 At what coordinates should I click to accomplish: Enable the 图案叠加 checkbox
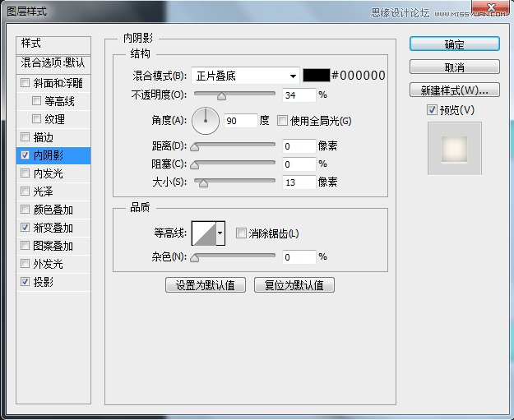pos(25,245)
